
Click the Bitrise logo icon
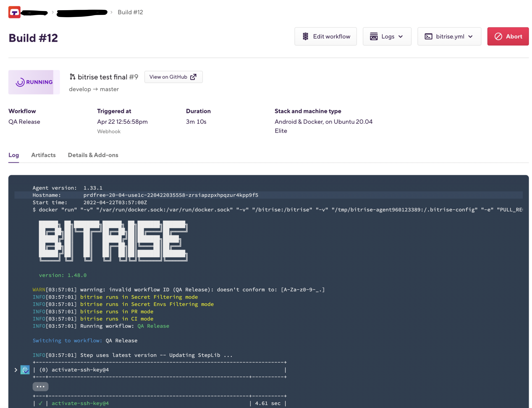click(x=14, y=12)
